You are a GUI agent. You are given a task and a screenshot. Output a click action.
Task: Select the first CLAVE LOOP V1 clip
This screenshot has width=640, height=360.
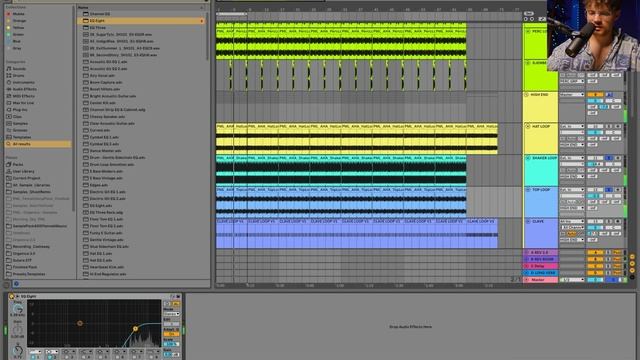232,233
